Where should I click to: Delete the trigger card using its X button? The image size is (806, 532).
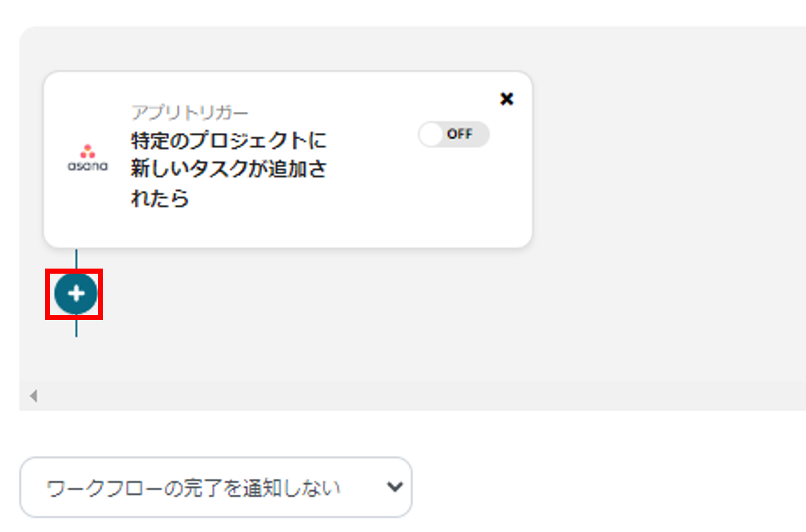[x=507, y=99]
